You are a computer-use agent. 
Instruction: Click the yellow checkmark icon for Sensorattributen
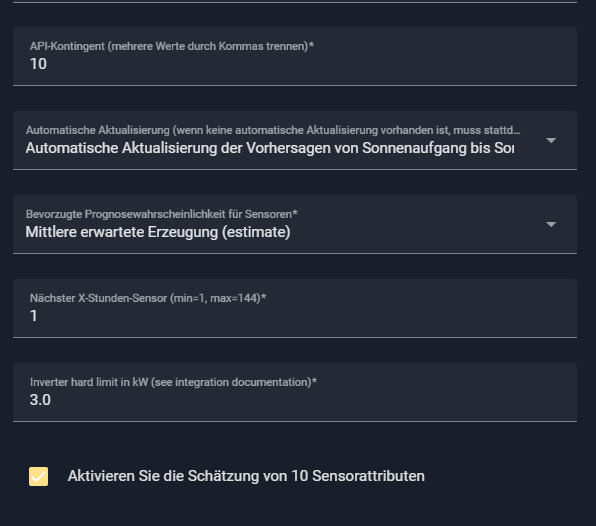point(38,476)
